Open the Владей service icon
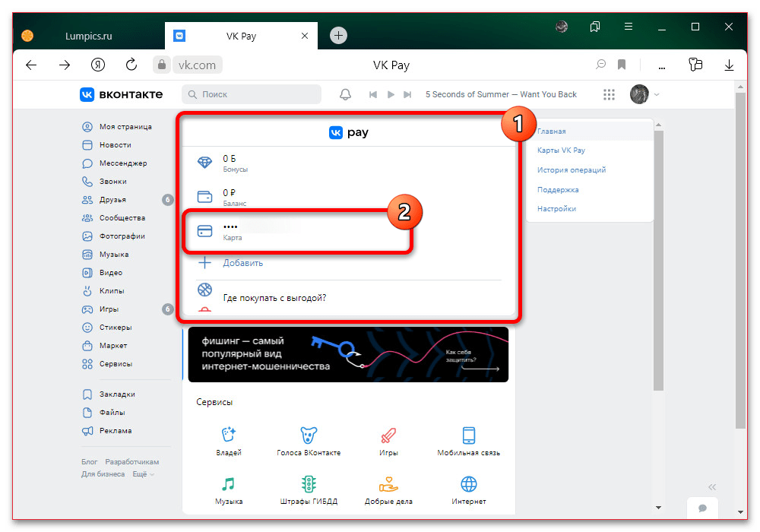Image resolution: width=760 pixels, height=532 pixels. coord(228,435)
